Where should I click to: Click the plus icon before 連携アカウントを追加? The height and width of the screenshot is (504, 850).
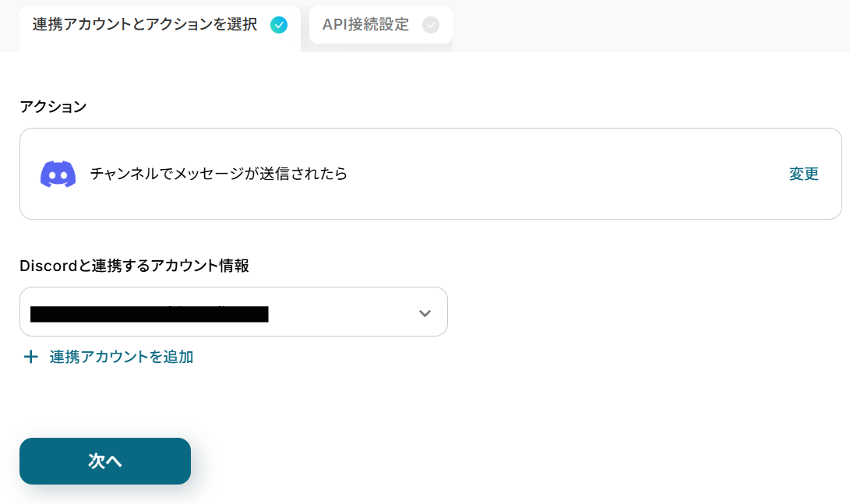pos(30,357)
